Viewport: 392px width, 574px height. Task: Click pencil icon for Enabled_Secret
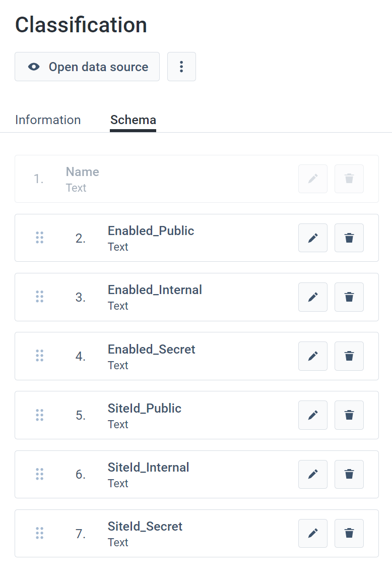(x=313, y=356)
